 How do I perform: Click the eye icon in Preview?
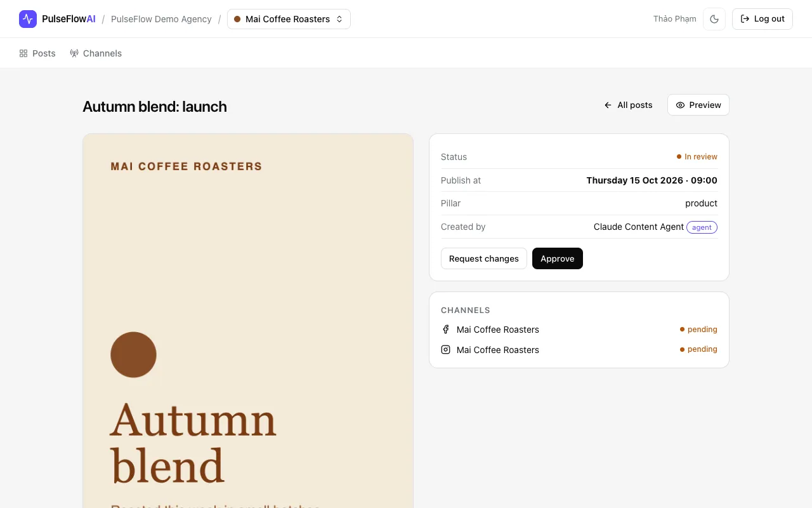(680, 105)
